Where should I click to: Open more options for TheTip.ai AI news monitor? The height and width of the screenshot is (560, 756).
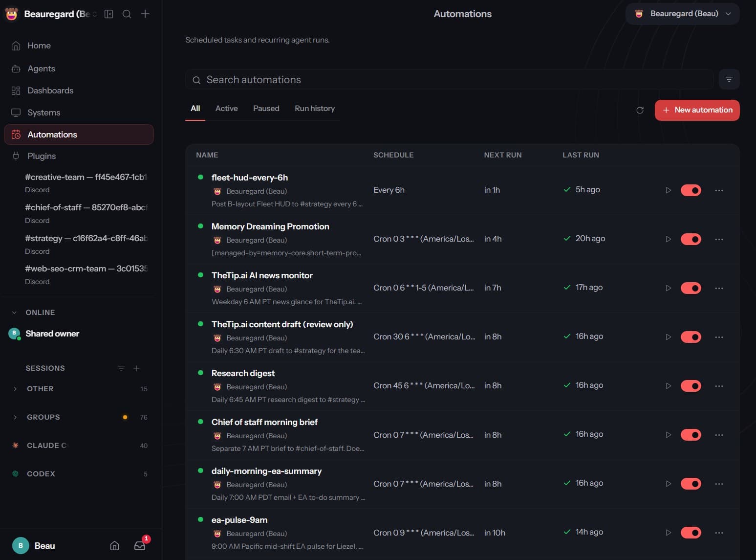719,288
